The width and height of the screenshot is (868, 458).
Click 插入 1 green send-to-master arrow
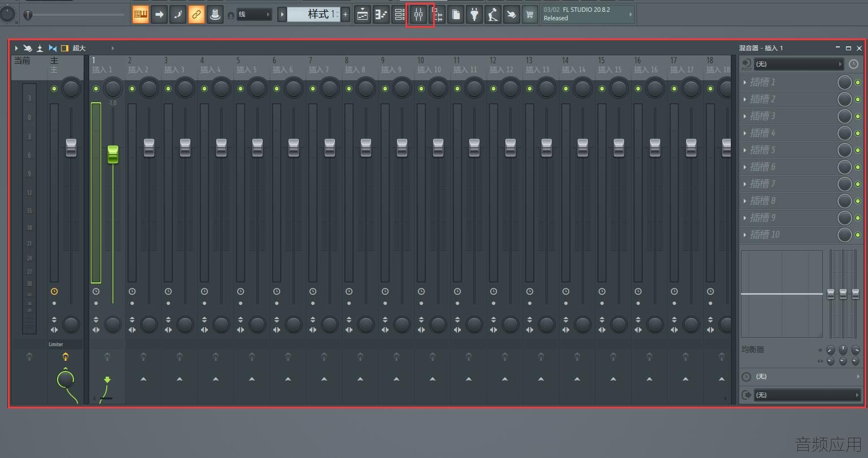point(107,380)
